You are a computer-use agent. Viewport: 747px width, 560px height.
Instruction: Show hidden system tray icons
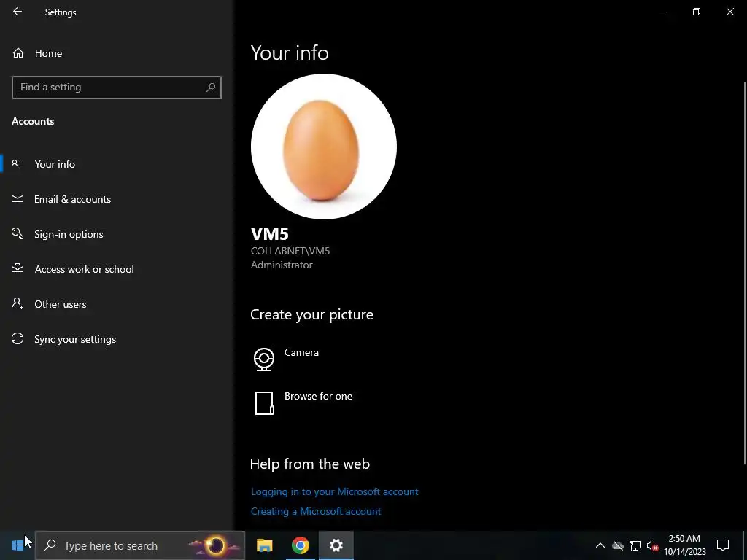[x=600, y=545]
